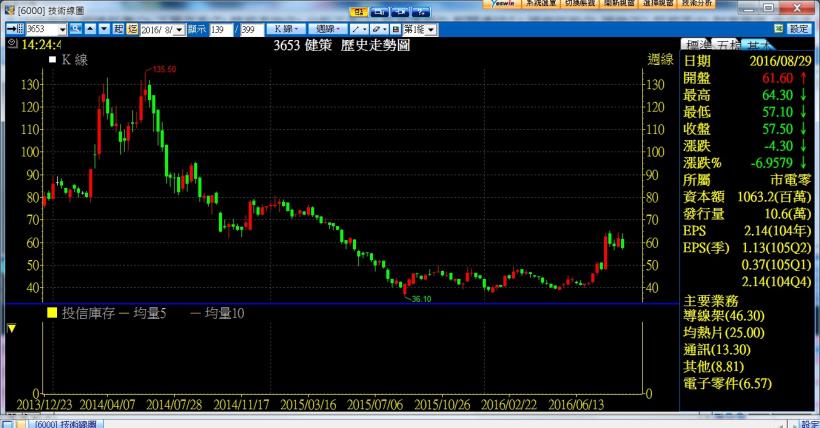The width and height of the screenshot is (820, 428).
Task: Click the clock icon beside 14:24 time
Action: [x=13, y=44]
